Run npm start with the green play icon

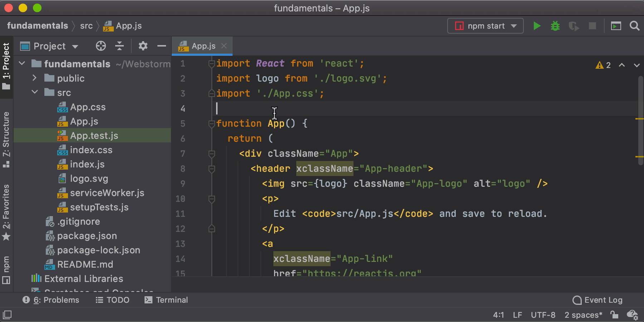[537, 25]
